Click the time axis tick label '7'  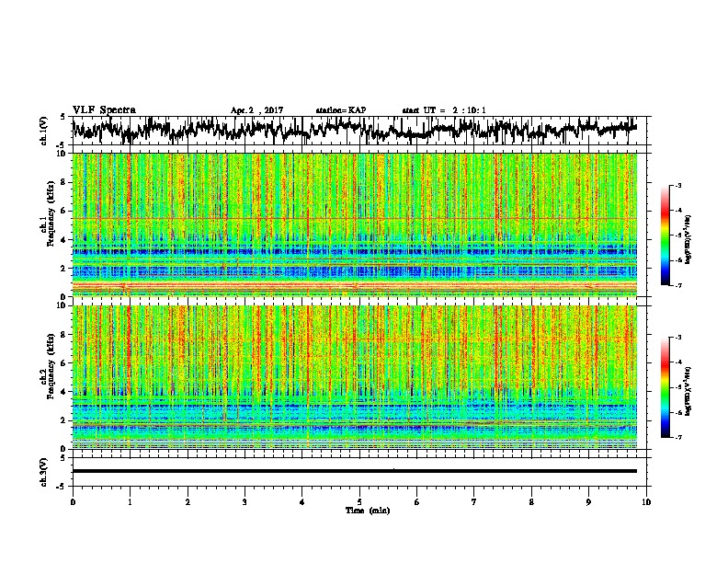point(474,502)
